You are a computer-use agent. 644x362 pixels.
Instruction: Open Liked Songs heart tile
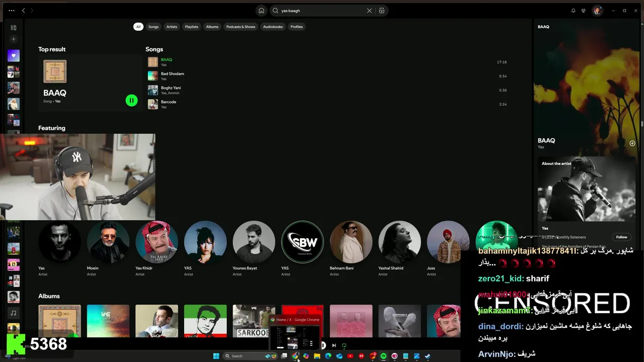click(x=14, y=55)
